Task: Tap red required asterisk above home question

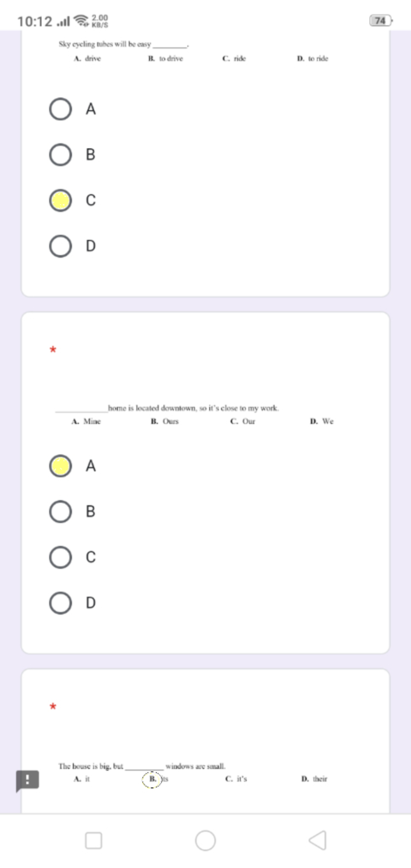Action: tap(53, 349)
